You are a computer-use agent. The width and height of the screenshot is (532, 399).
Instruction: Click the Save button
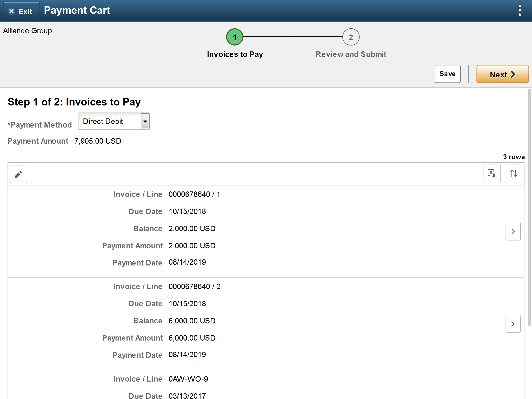click(448, 74)
